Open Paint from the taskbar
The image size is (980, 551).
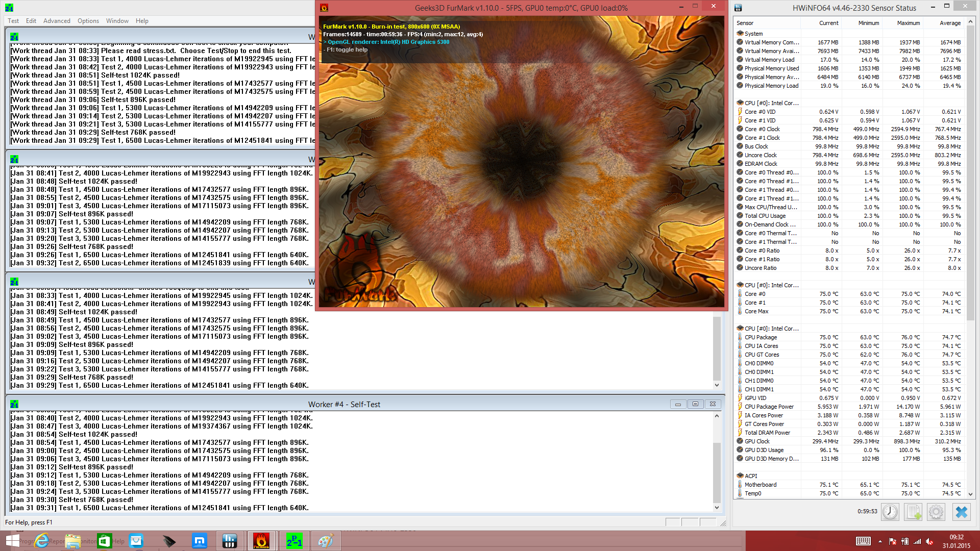click(x=326, y=541)
